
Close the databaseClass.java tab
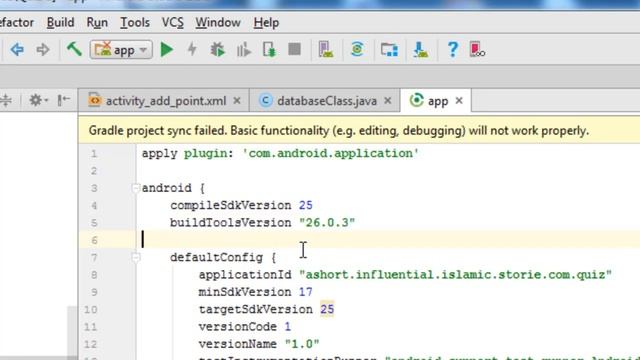pyautogui.click(x=388, y=100)
